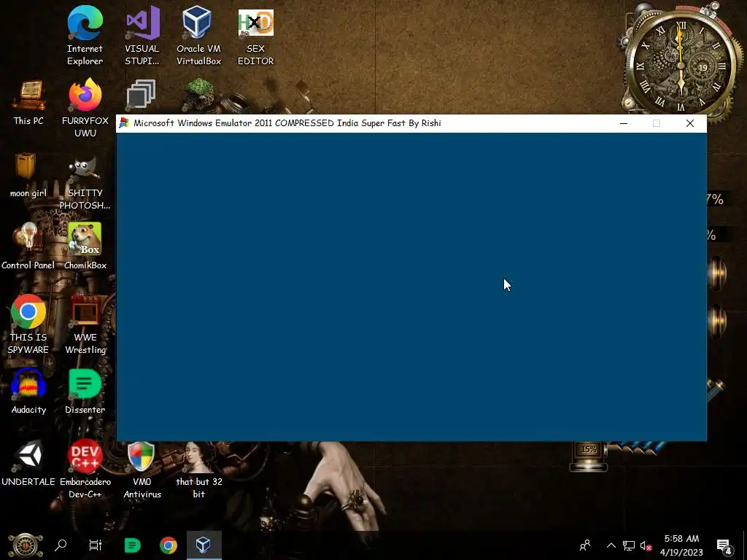Open the Internet Explorer desktop shortcut
The image size is (747, 560).
tap(85, 36)
